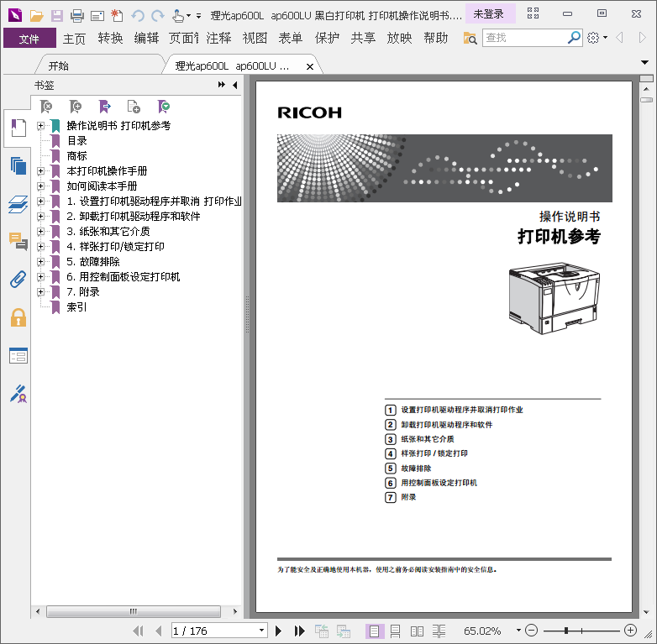The image size is (657, 644).
Task: Open the 主页 ribbon tab
Action: point(74,39)
